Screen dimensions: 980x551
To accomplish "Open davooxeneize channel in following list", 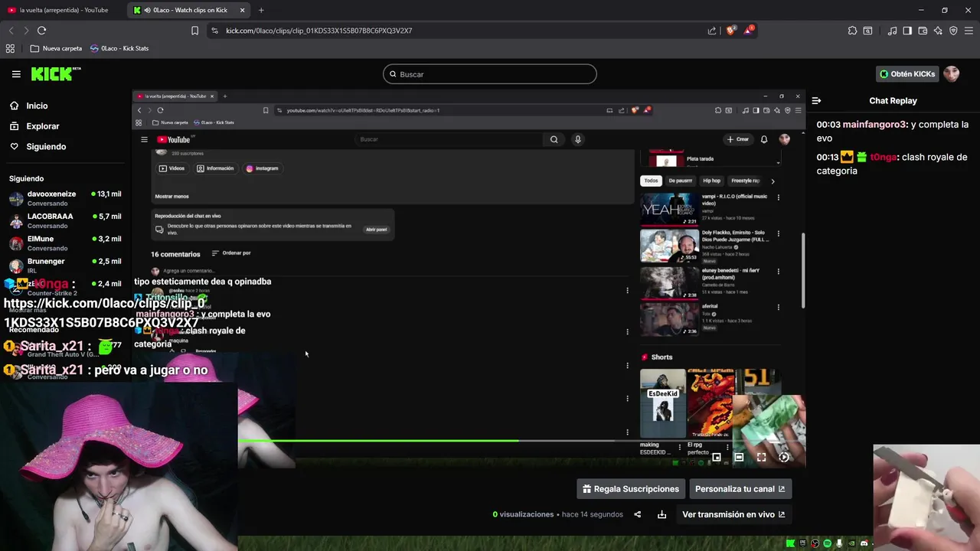I will [x=65, y=198].
